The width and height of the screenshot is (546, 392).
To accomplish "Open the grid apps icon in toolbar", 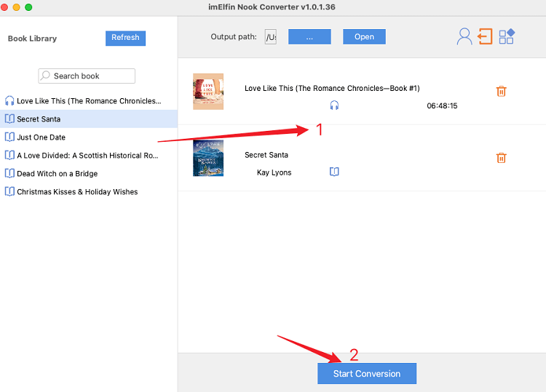I will coord(507,36).
